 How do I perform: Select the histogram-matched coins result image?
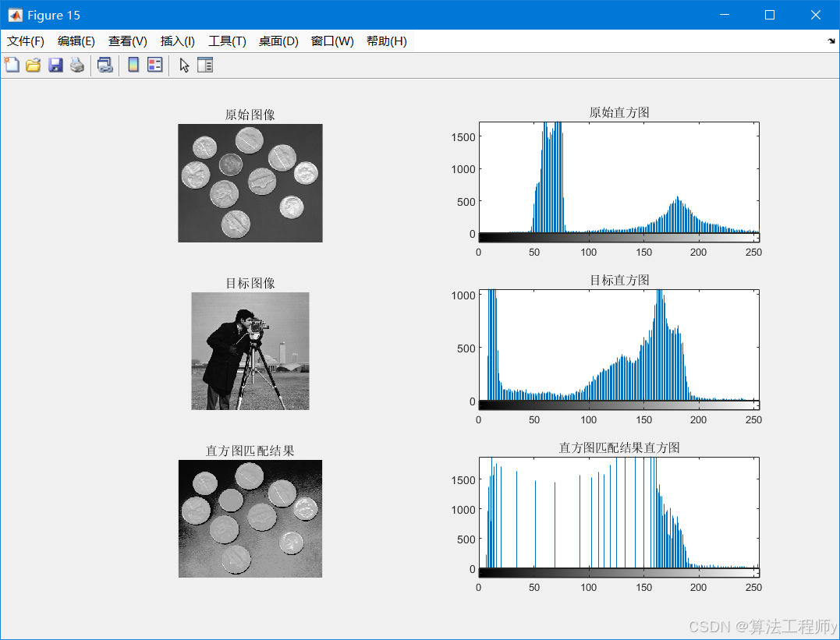[x=250, y=518]
